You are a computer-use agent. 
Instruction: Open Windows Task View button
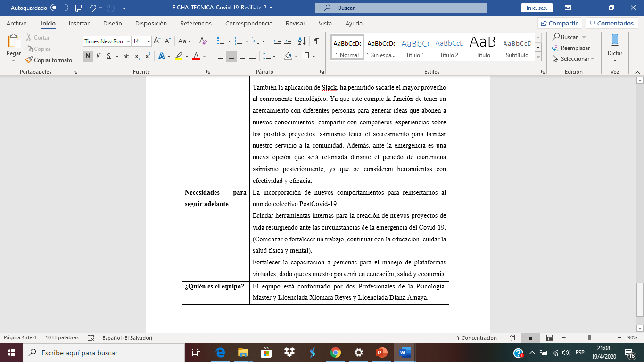point(196,353)
